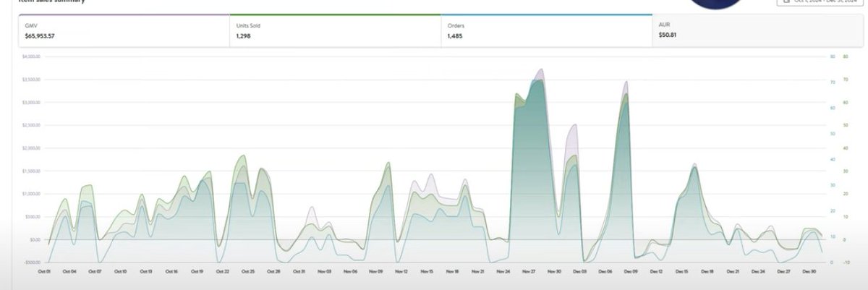
Task: Click the $3,500.00 y-axis label
Action: pos(30,79)
